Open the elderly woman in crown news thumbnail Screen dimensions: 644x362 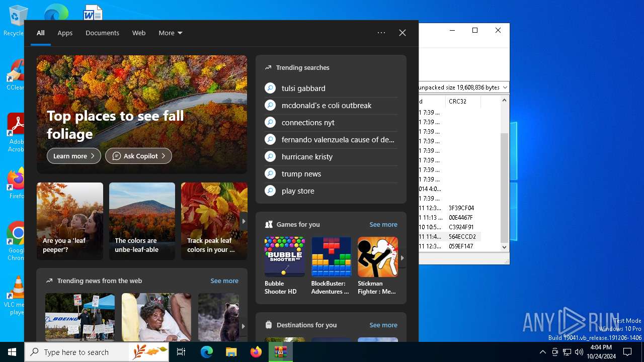(x=156, y=317)
